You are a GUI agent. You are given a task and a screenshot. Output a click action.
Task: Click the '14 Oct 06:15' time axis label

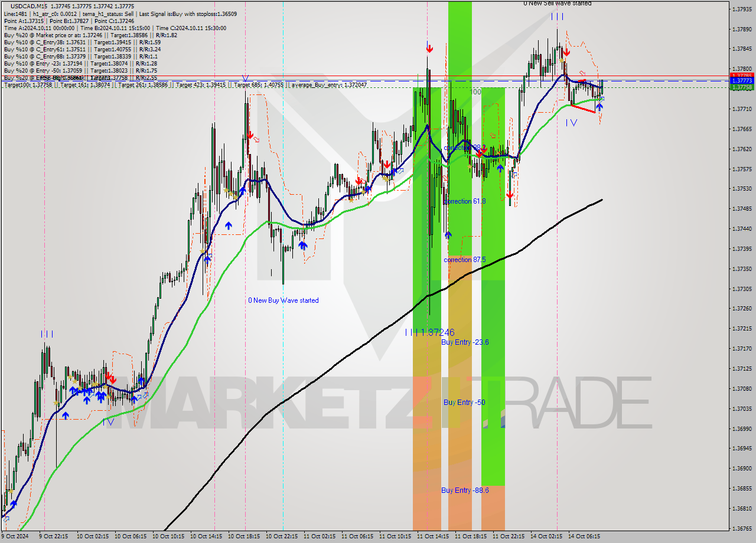[x=584, y=537]
